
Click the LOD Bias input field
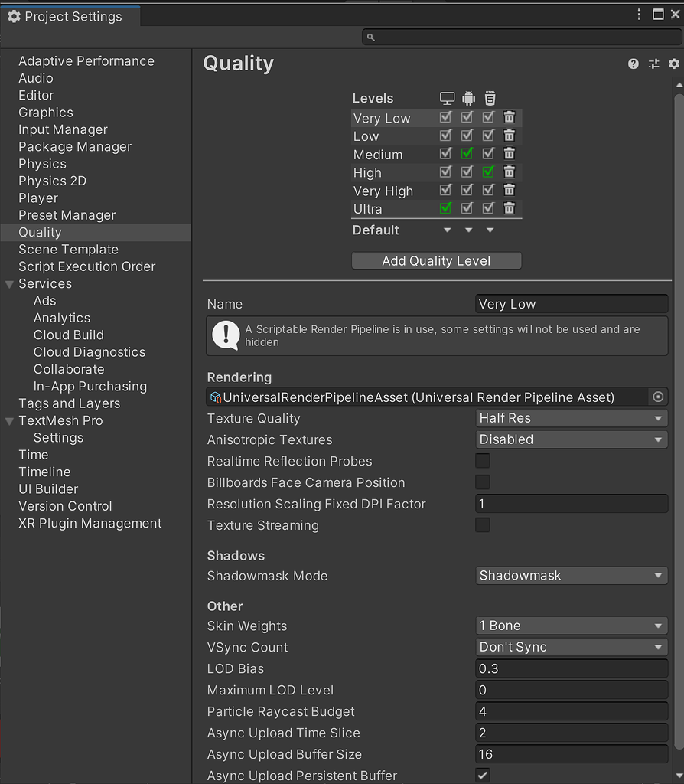571,668
